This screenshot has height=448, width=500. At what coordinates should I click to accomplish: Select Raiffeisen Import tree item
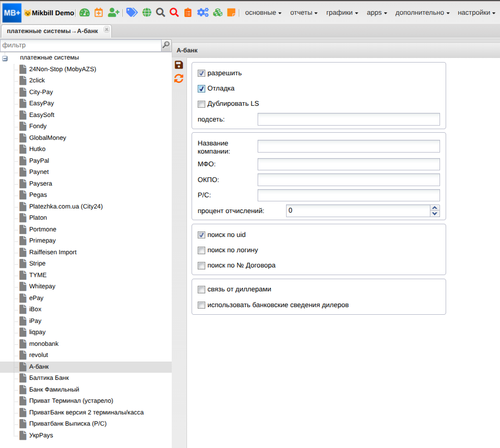pos(53,252)
